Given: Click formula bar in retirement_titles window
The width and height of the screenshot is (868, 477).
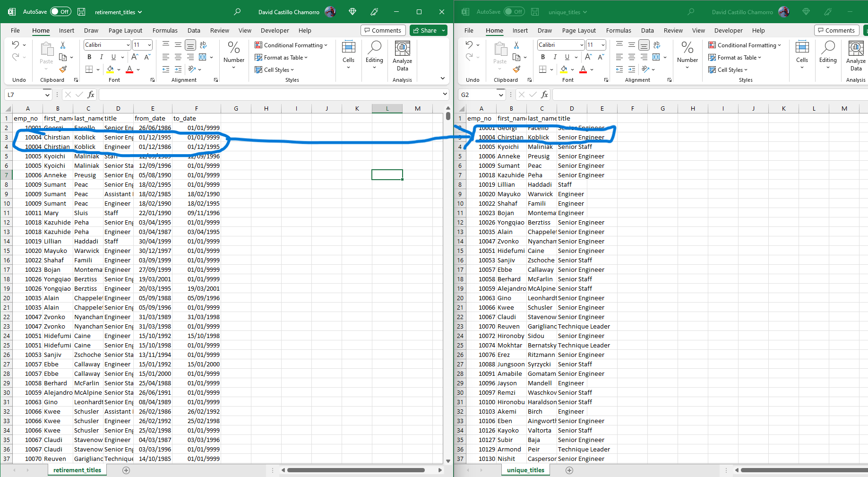Looking at the screenshot, I should point(270,95).
